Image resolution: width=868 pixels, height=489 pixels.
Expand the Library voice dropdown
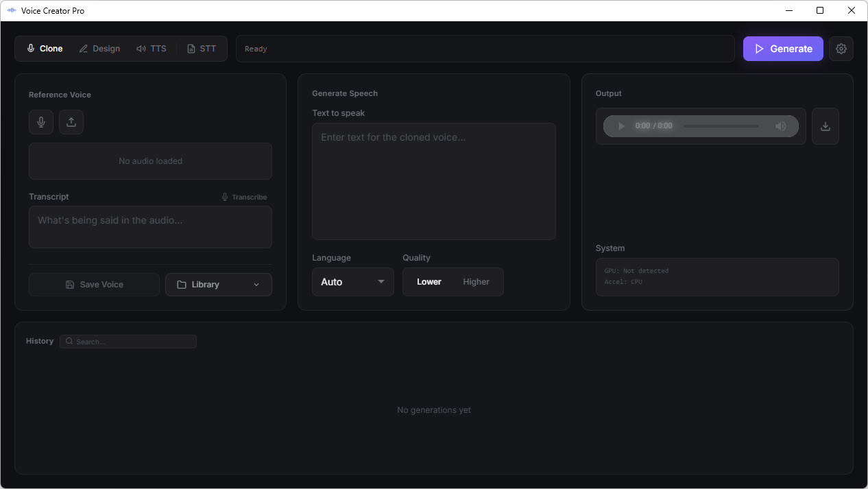tap(218, 284)
